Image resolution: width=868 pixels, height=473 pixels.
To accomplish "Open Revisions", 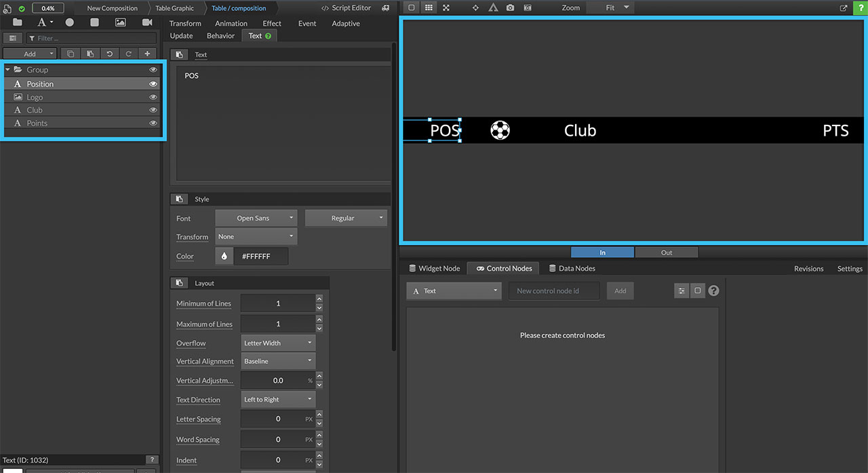I will [x=808, y=269].
